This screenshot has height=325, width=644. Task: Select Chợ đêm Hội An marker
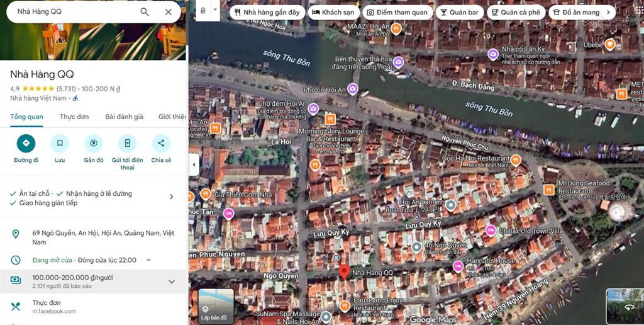coord(313,109)
